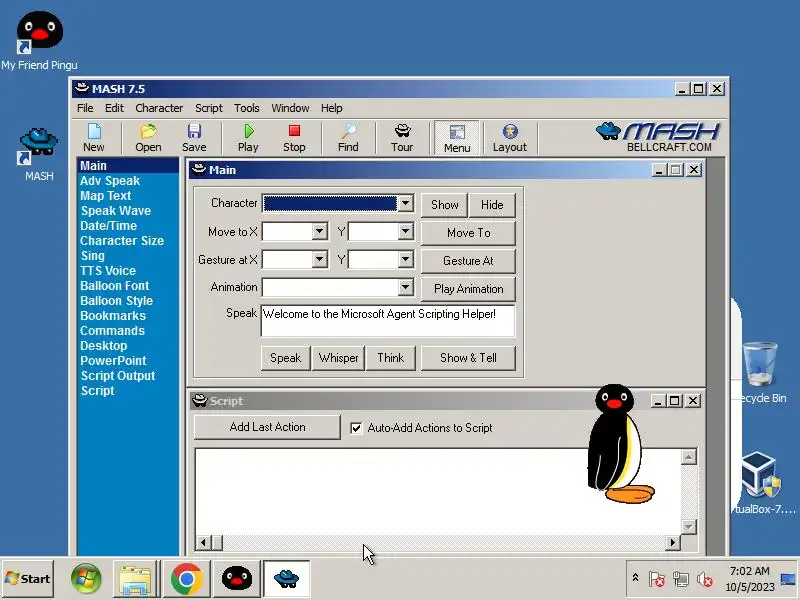Click the MASH taskbar button
This screenshot has height=600, width=800.
[286, 579]
